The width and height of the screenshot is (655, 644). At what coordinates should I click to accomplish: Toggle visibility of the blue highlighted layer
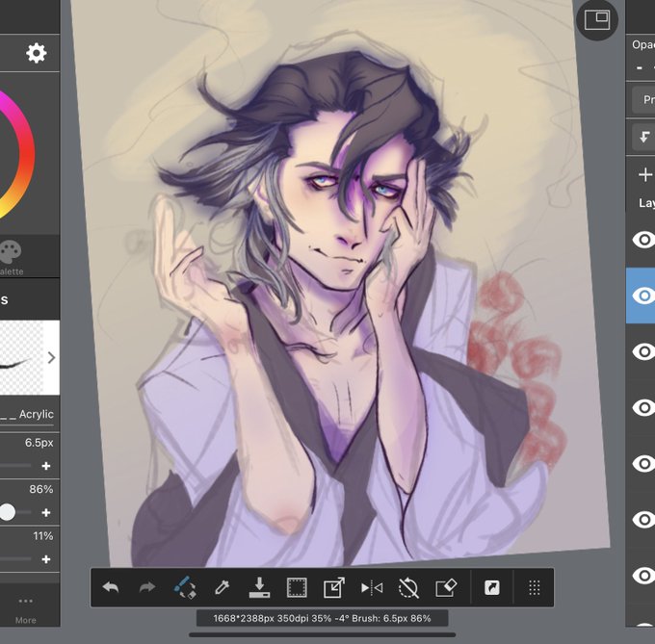coord(643,296)
